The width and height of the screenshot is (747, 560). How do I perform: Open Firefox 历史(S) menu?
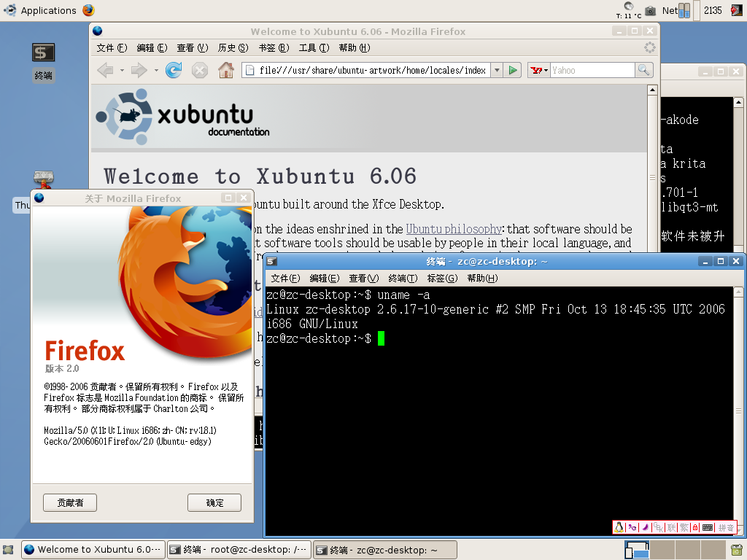pyautogui.click(x=233, y=47)
